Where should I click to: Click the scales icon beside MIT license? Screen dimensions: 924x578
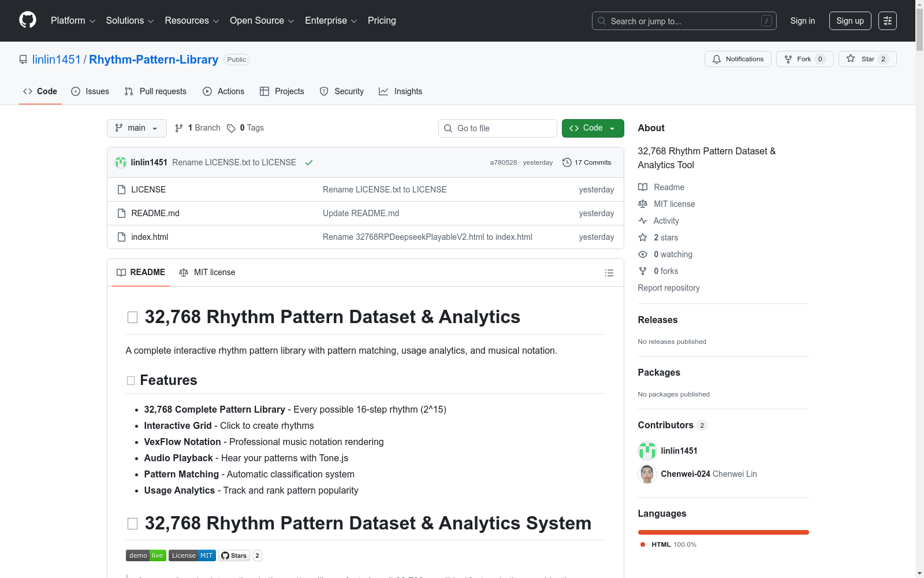tap(643, 204)
